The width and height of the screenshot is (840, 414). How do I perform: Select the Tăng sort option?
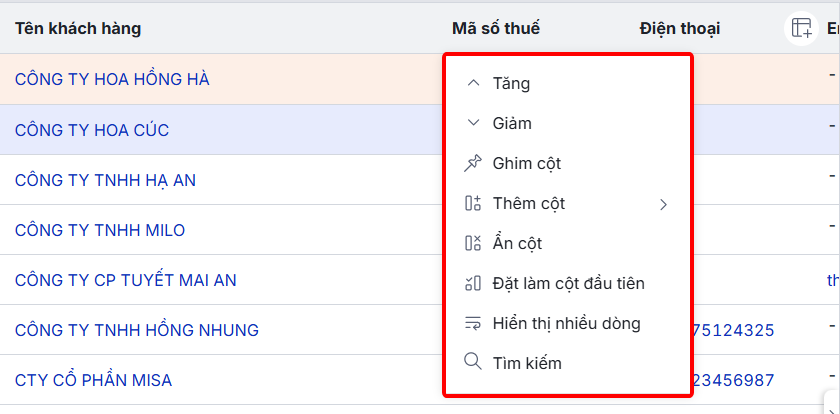tap(511, 84)
